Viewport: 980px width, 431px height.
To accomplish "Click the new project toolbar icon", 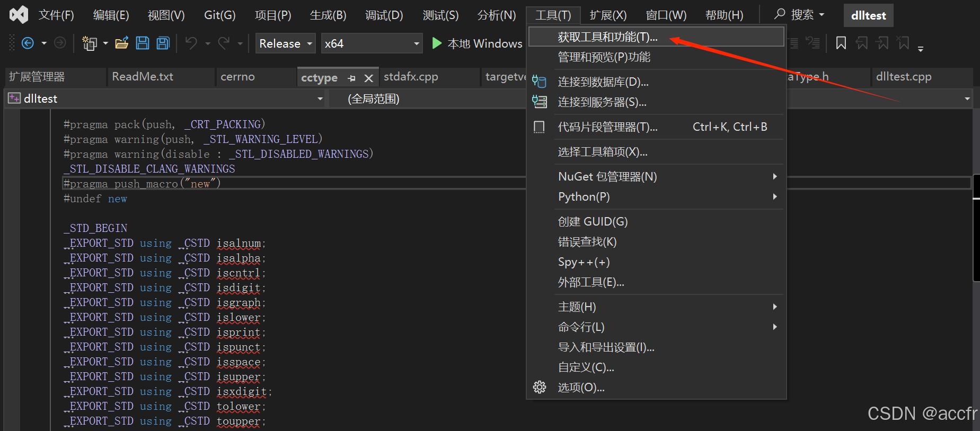I will tap(90, 43).
